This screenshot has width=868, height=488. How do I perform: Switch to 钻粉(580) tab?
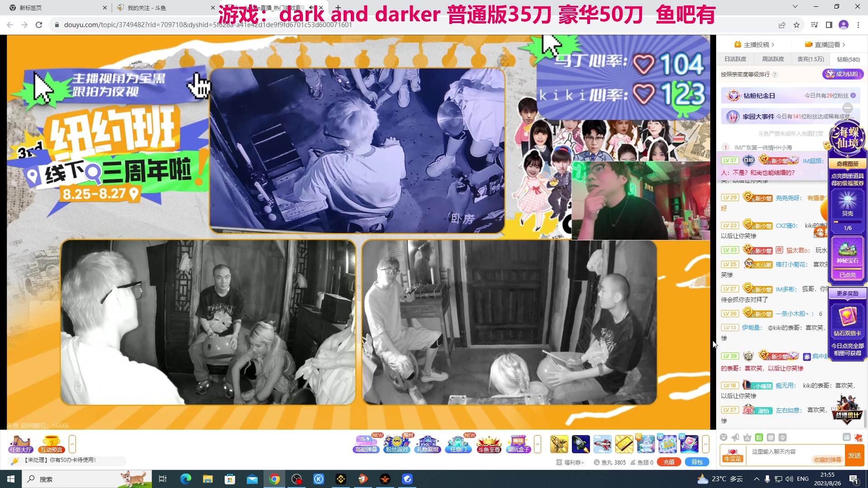848,59
